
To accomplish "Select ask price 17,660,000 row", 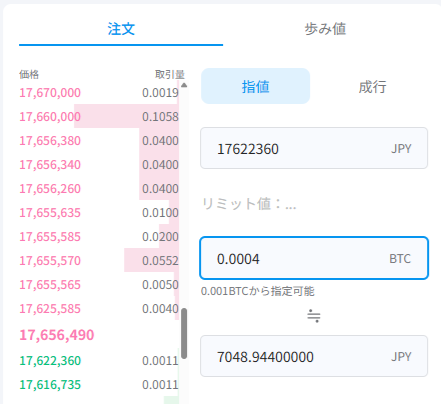I will coord(99,117).
